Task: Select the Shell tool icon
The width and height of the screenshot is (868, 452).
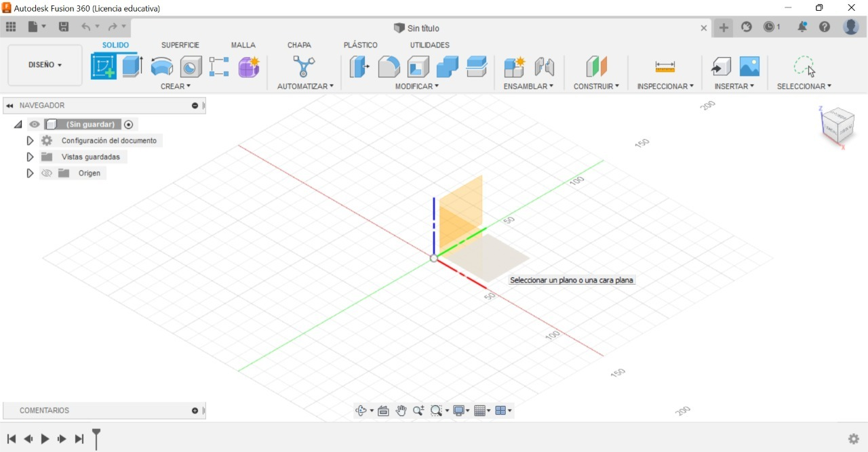Action: click(x=418, y=66)
